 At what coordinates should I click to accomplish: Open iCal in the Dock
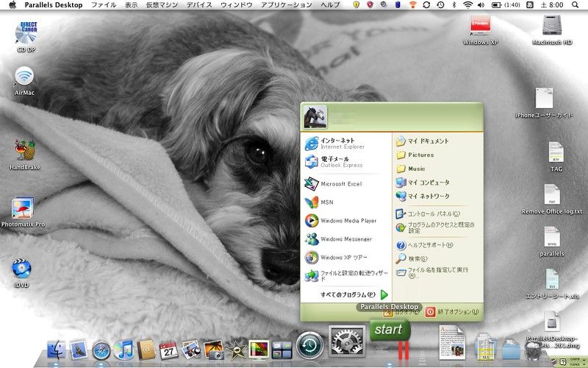(168, 350)
